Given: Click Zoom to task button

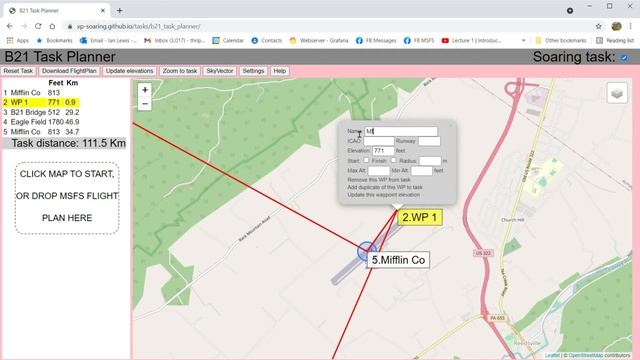Looking at the screenshot, I should [x=180, y=71].
